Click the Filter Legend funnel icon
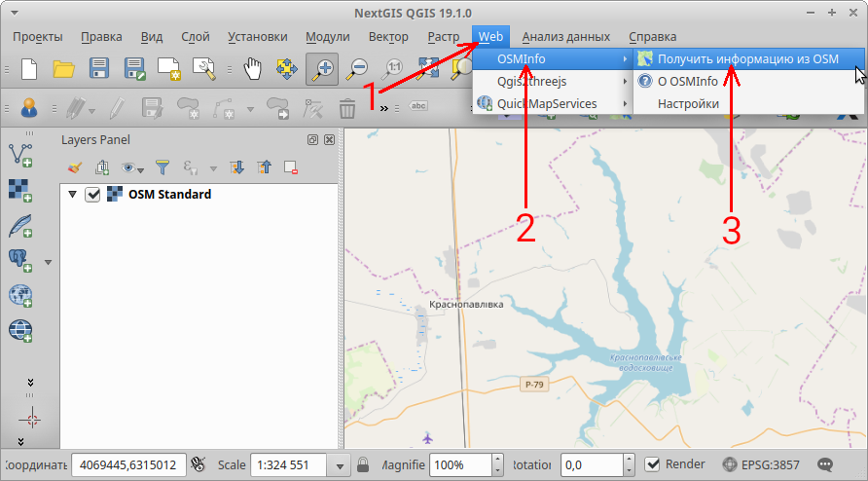Image resolution: width=868 pixels, height=481 pixels. click(x=163, y=167)
